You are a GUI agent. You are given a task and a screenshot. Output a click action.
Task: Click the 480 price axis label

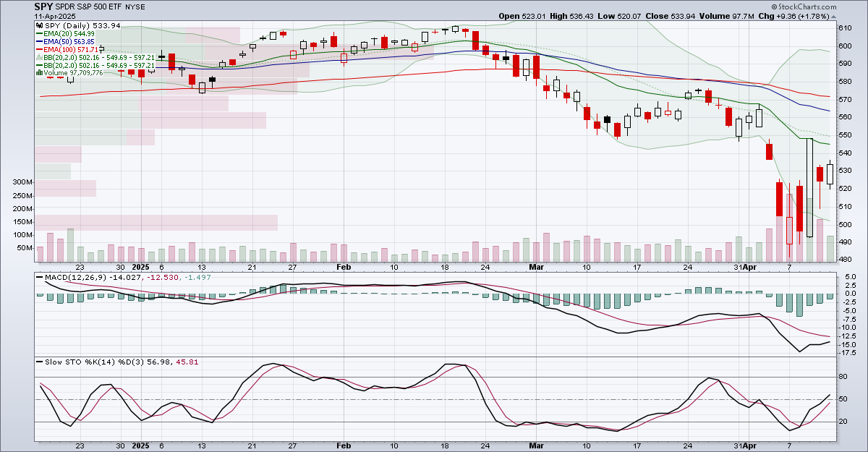[x=844, y=260]
